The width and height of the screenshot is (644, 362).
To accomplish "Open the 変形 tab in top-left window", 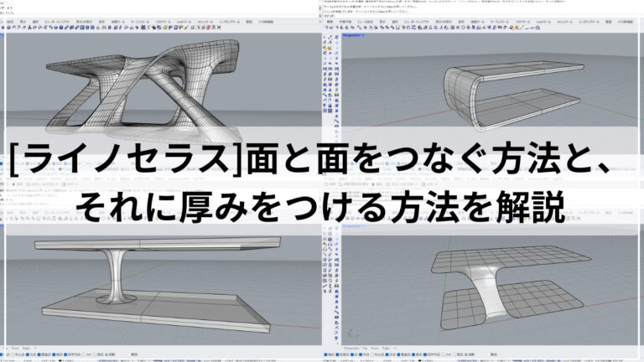I will click(101, 21).
